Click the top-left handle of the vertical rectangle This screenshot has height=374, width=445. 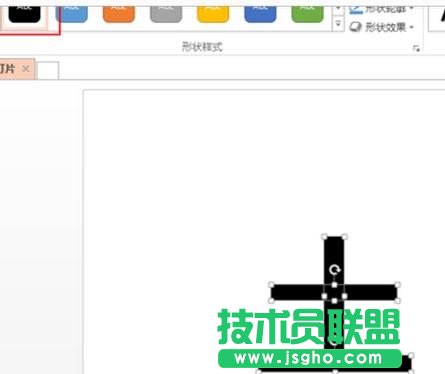tap(324, 237)
